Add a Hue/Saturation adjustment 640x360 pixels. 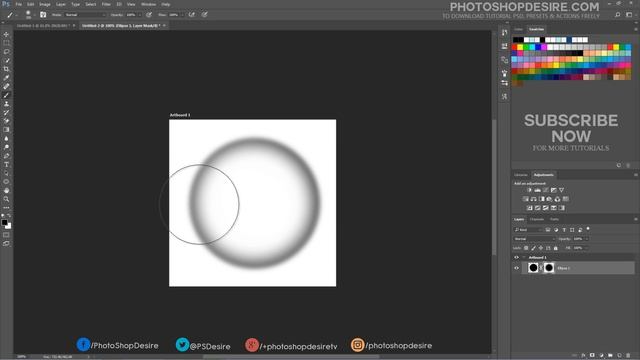click(526, 199)
